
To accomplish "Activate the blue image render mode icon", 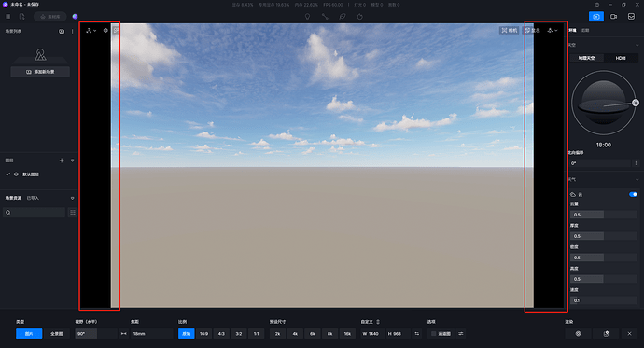I will tap(596, 17).
